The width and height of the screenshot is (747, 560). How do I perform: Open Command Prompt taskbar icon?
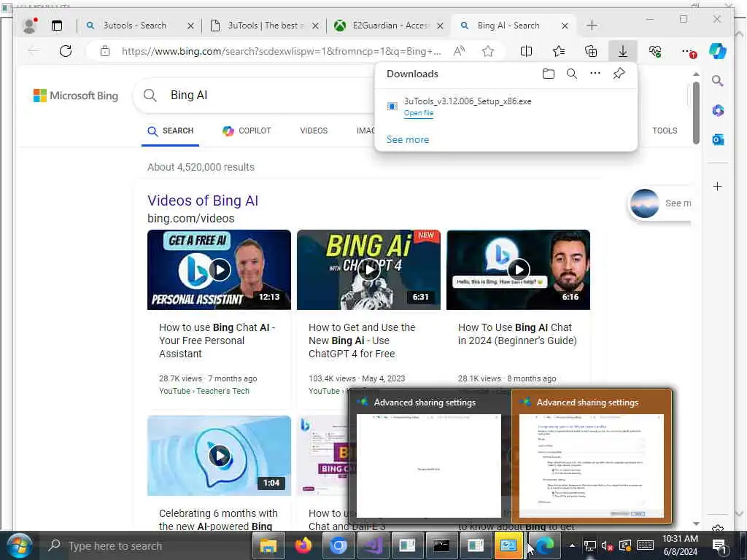[x=441, y=545]
